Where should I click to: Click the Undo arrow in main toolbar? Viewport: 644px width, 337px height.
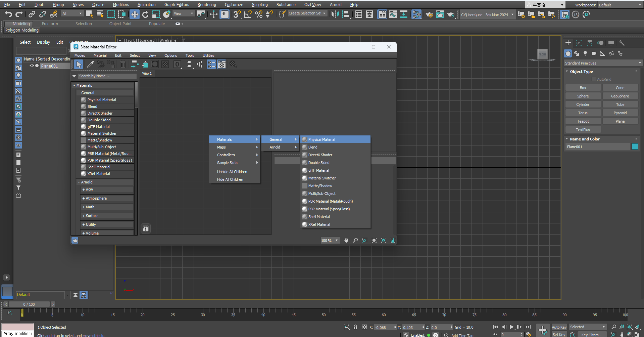[x=8, y=14]
